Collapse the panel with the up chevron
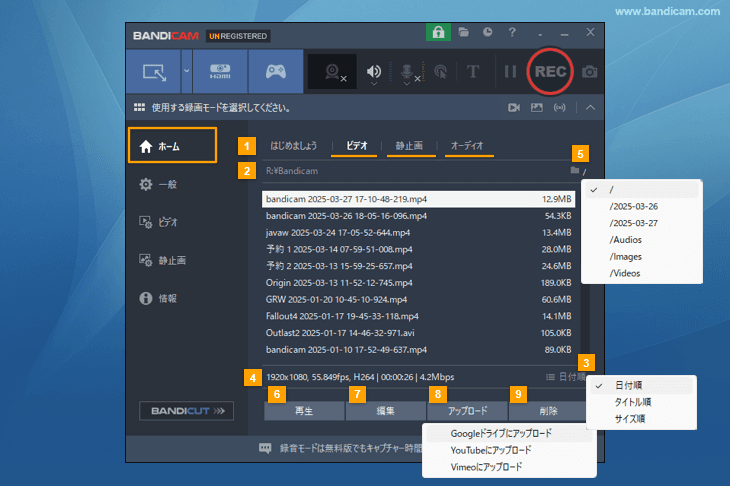This screenshot has width=730, height=486. pyautogui.click(x=590, y=108)
